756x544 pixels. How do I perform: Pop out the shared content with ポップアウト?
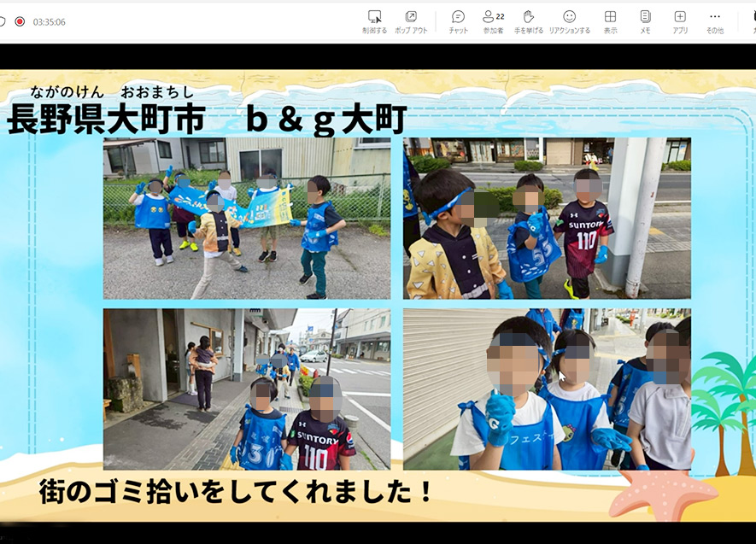(x=411, y=20)
